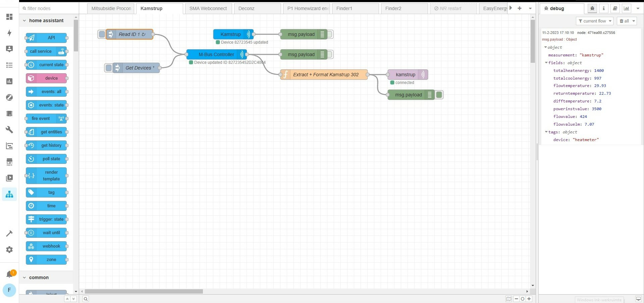
Task: Open the wrench icon in the sidebar
Action: tap(9, 129)
